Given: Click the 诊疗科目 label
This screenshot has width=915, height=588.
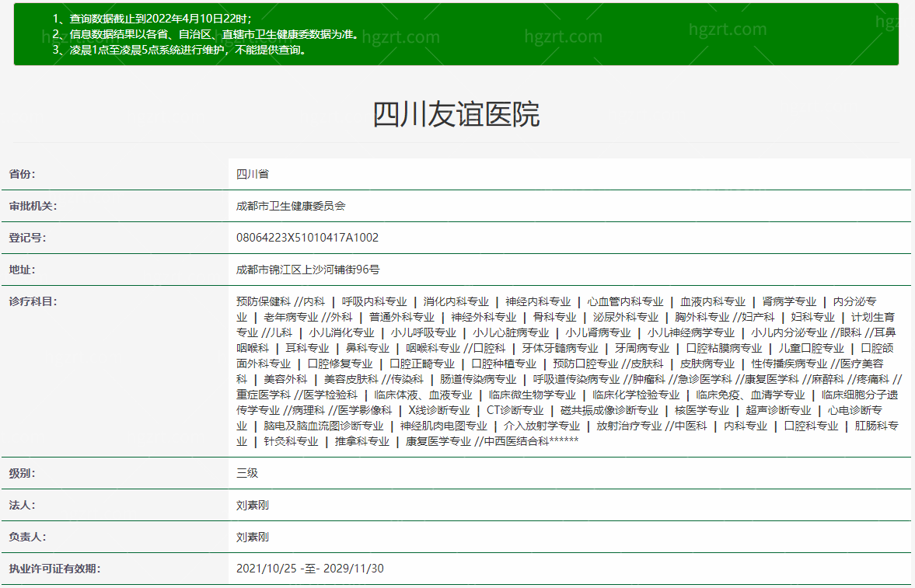Looking at the screenshot, I should point(33,301).
